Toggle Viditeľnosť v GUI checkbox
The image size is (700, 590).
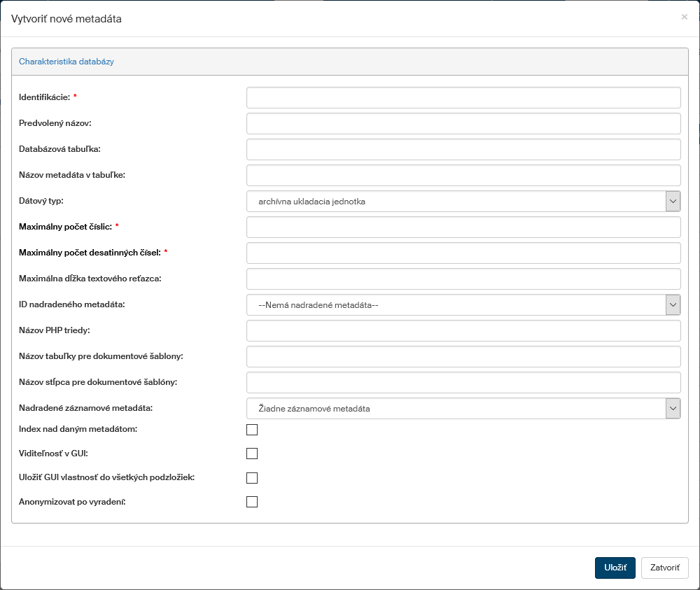(x=252, y=454)
